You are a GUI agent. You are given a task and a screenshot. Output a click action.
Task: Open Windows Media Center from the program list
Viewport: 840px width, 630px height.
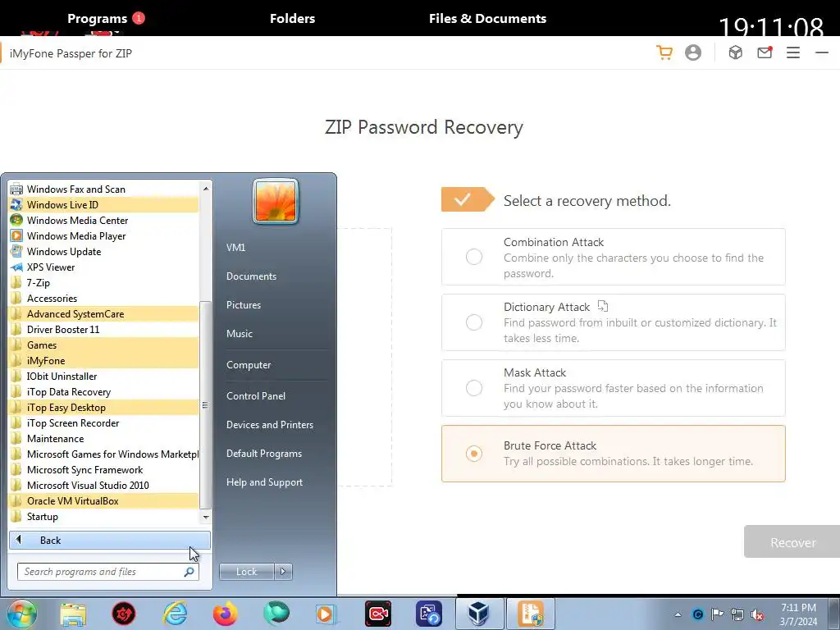pyautogui.click(x=104, y=220)
